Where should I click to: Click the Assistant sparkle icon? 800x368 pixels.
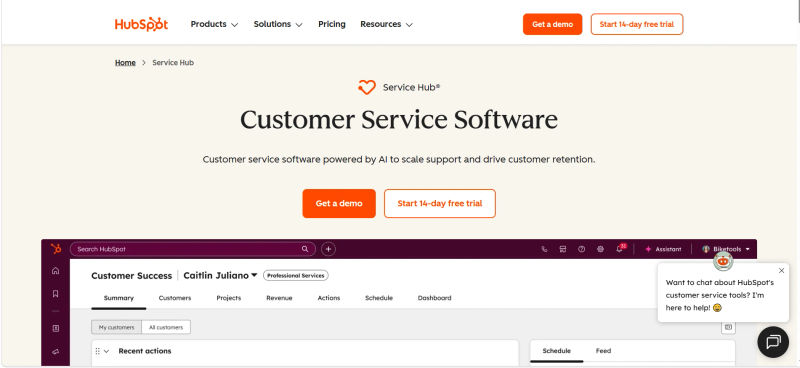coord(648,249)
